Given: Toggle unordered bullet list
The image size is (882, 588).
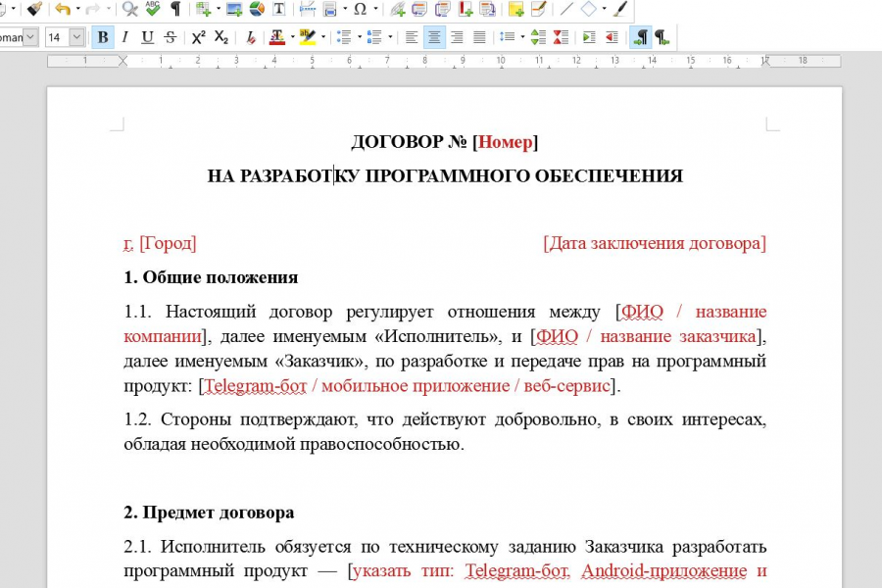Looking at the screenshot, I should pyautogui.click(x=344, y=37).
